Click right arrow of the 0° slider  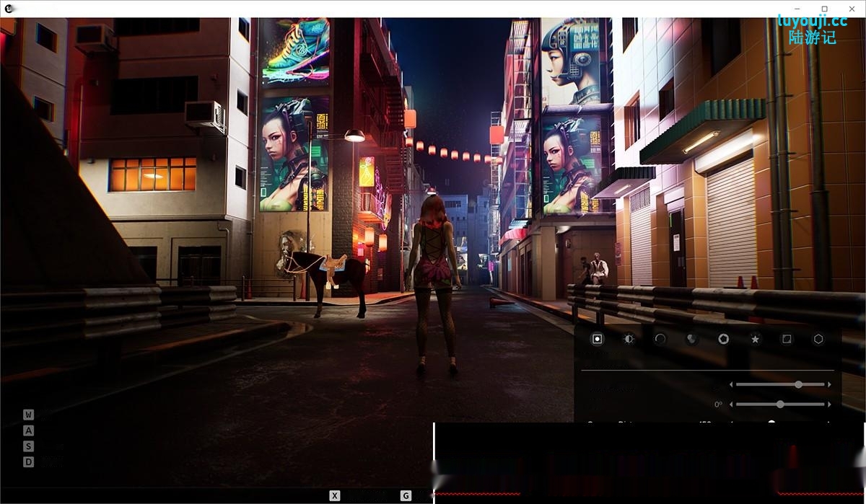click(829, 404)
